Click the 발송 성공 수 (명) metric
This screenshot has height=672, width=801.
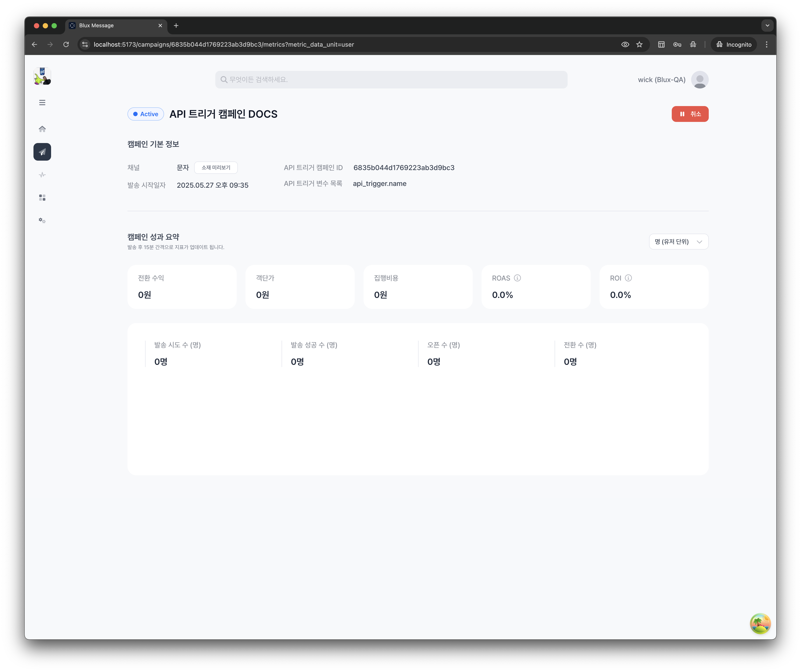314,354
